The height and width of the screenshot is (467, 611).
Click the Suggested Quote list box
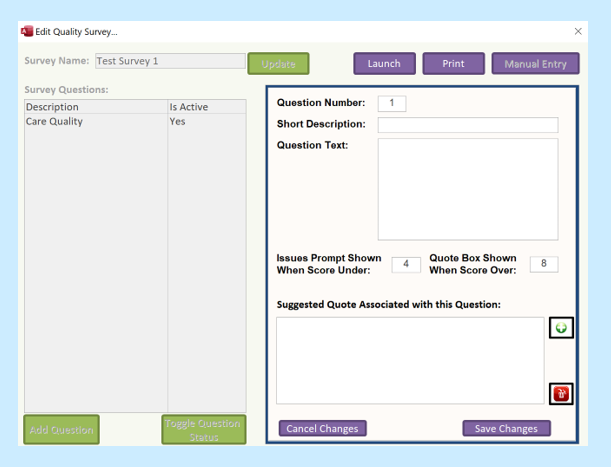click(x=410, y=361)
